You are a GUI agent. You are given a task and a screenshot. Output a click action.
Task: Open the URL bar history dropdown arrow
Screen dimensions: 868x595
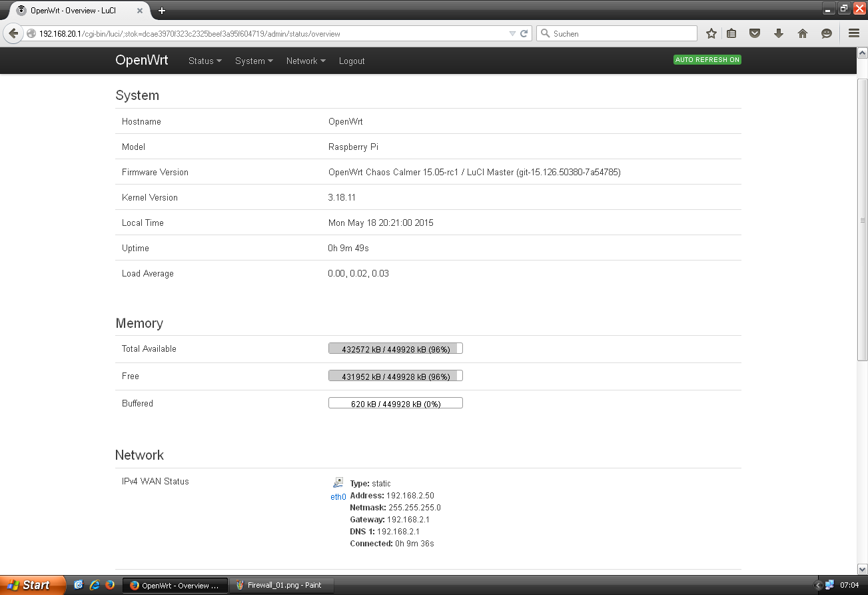tap(512, 33)
